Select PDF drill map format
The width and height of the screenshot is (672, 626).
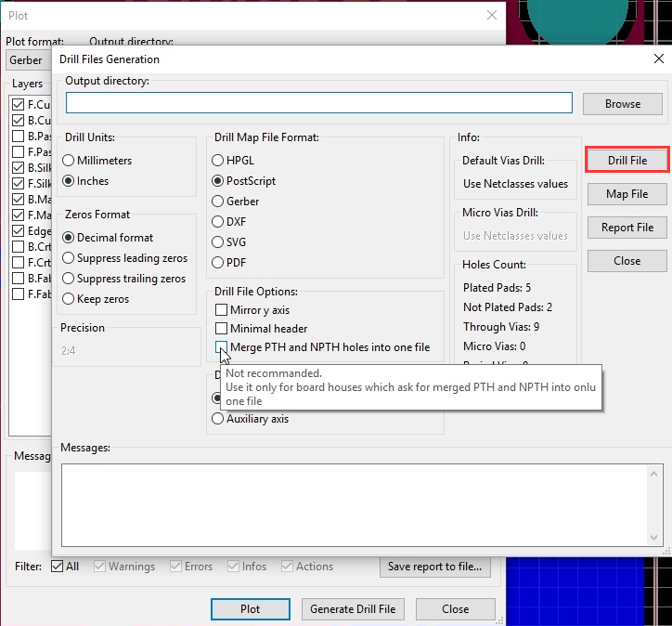click(218, 263)
